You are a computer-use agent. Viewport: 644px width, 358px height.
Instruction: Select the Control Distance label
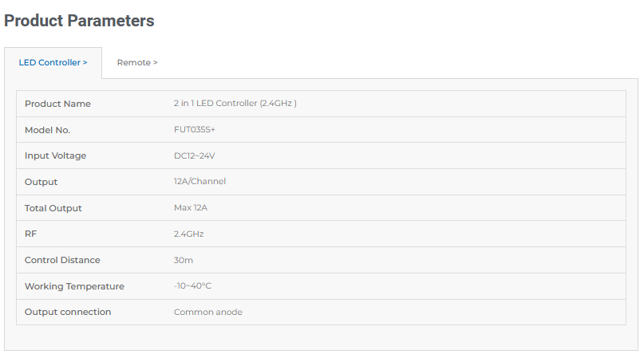[x=62, y=260]
